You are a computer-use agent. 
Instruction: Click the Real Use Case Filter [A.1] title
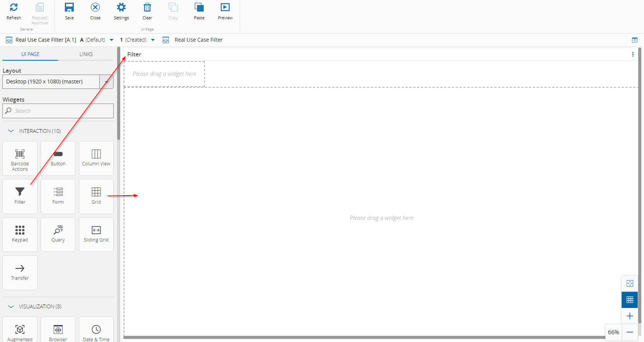46,40
